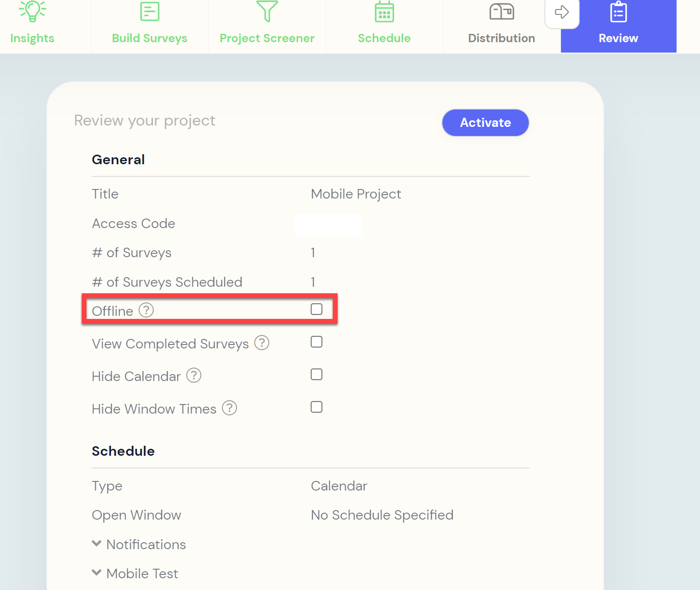Open help icon beside Offline
The image size is (700, 590).
146,310
